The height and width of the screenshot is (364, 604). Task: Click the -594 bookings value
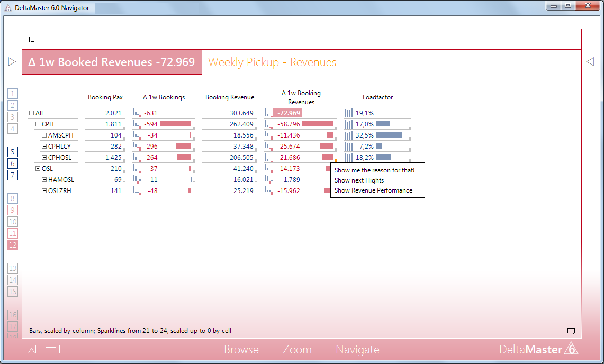[x=151, y=124]
